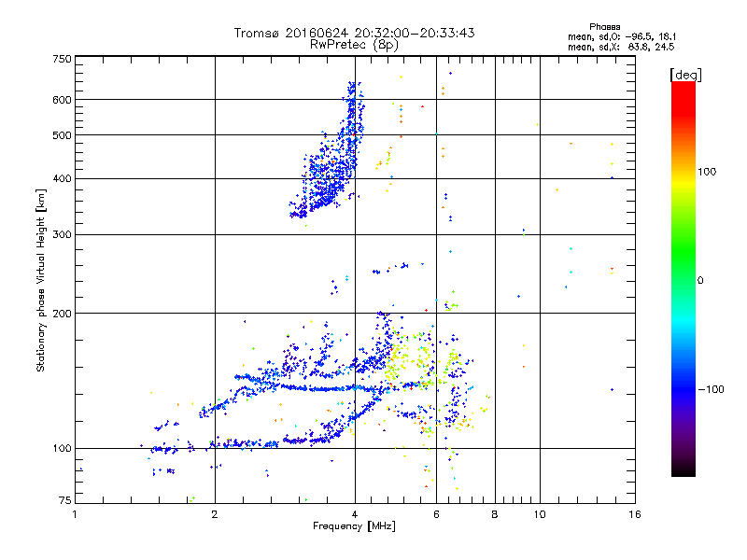Image resolution: width=747 pixels, height=560 pixels.
Task: Click the y-axis tick label '750'
Action: pyautogui.click(x=62, y=59)
